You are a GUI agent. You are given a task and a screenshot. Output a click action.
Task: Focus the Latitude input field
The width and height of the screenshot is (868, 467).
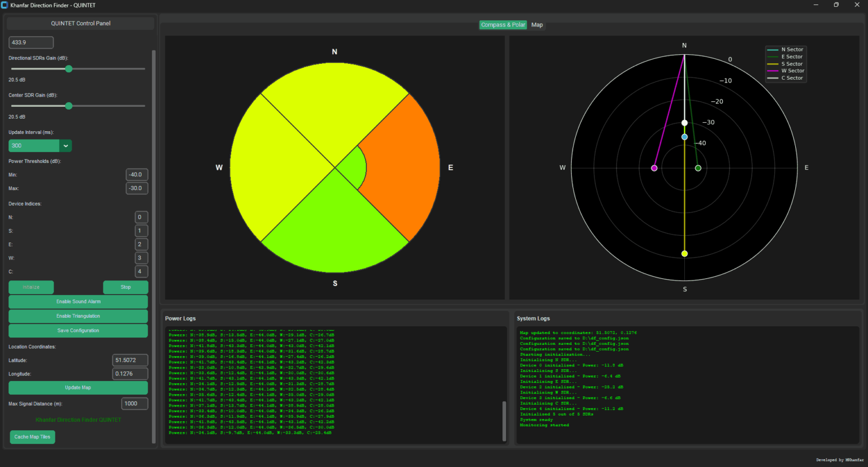tap(130, 360)
